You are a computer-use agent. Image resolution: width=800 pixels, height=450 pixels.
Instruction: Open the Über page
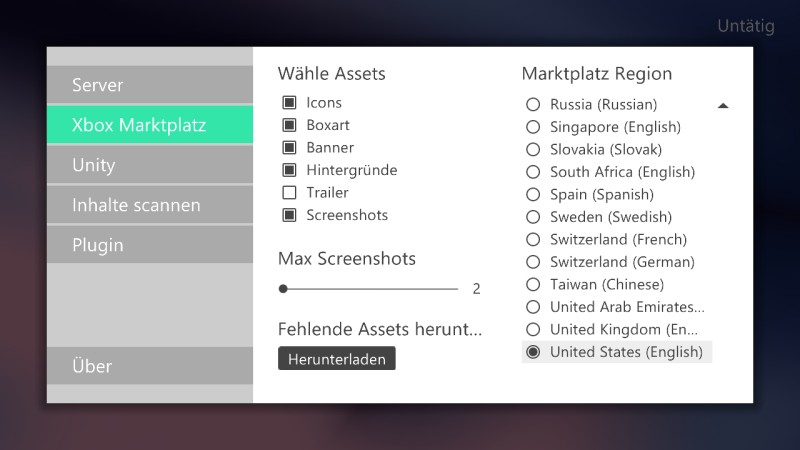point(149,366)
